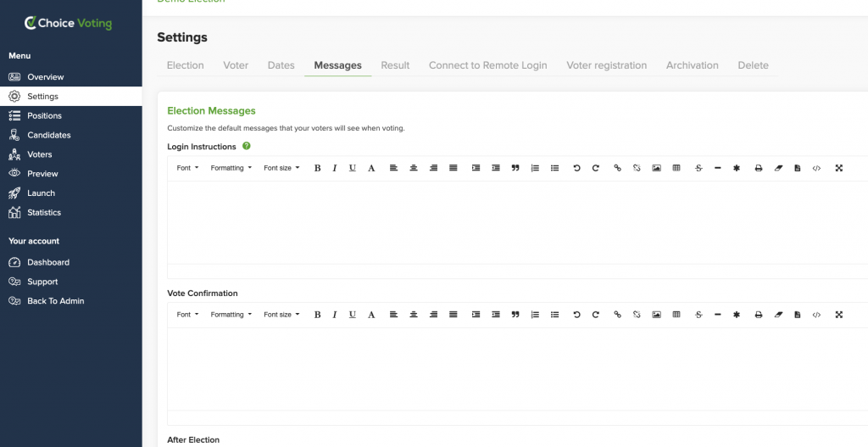Toggle fullscreen for the Vote Confirmation editor

coord(838,315)
